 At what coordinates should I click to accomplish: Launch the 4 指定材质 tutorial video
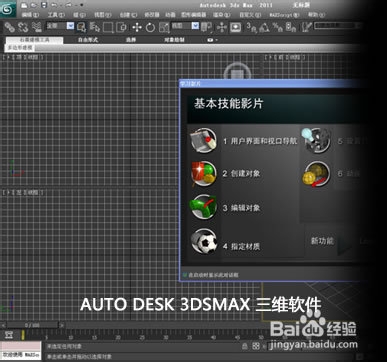pos(241,246)
